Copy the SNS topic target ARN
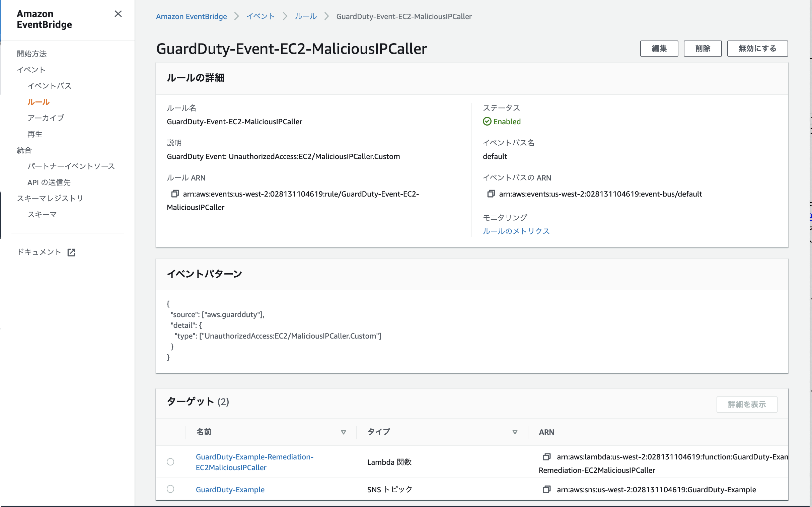The width and height of the screenshot is (812, 507). tap(547, 490)
